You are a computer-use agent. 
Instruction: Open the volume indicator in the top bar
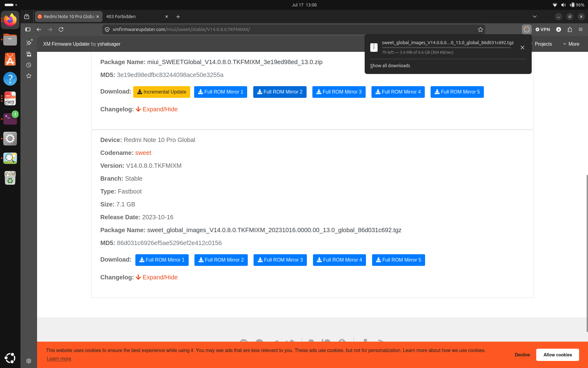[563, 5]
